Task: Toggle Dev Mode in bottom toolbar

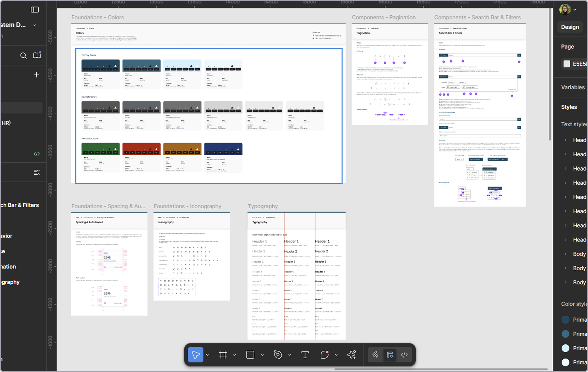Action: point(404,355)
